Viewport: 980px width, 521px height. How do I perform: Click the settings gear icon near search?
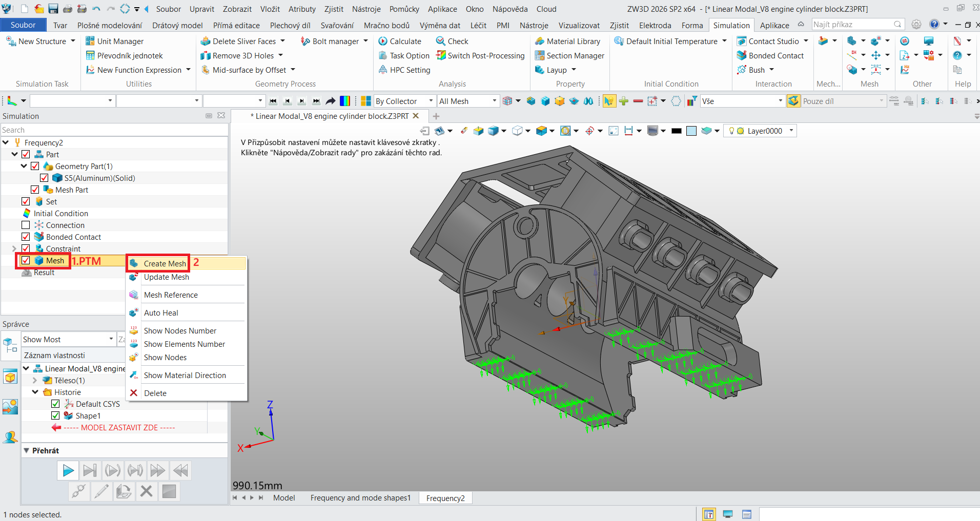(916, 24)
